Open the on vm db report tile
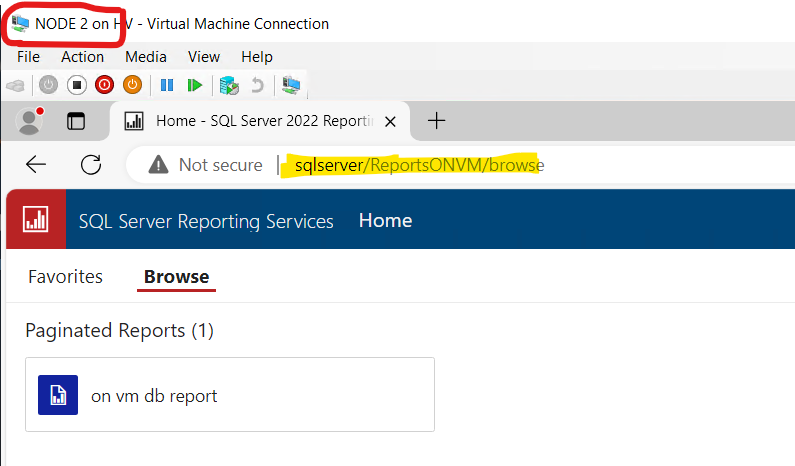The width and height of the screenshot is (795, 466). click(x=230, y=395)
